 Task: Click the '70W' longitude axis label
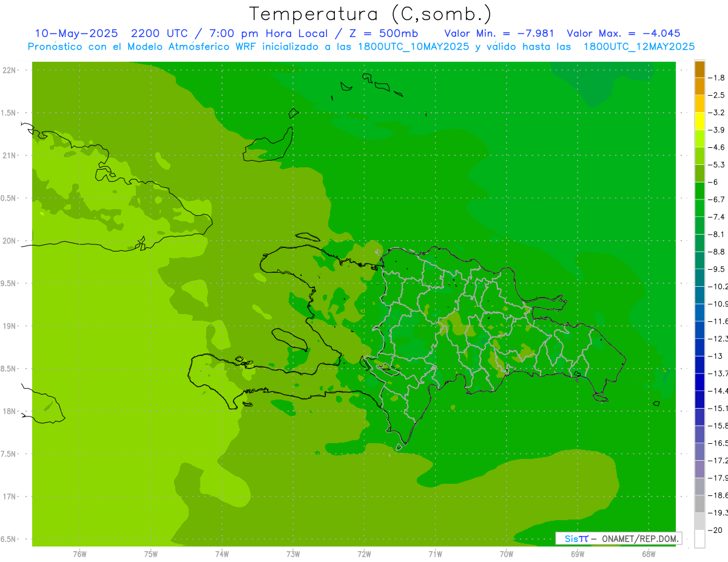pos(507,554)
